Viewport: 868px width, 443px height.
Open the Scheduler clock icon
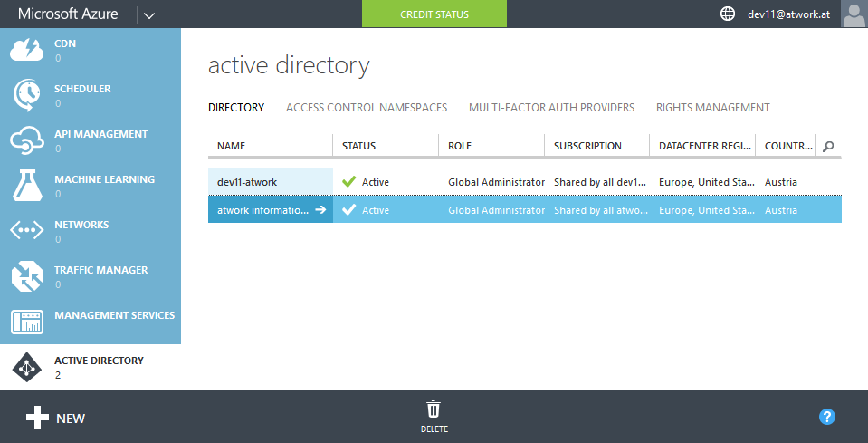[x=26, y=95]
